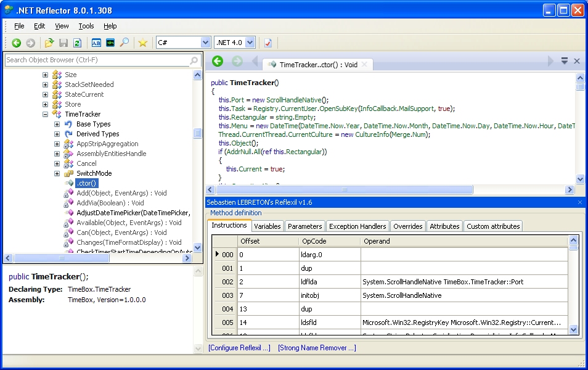Select the AddVia(Boolean) method in tree
588x370 pixels.
pyautogui.click(x=110, y=203)
